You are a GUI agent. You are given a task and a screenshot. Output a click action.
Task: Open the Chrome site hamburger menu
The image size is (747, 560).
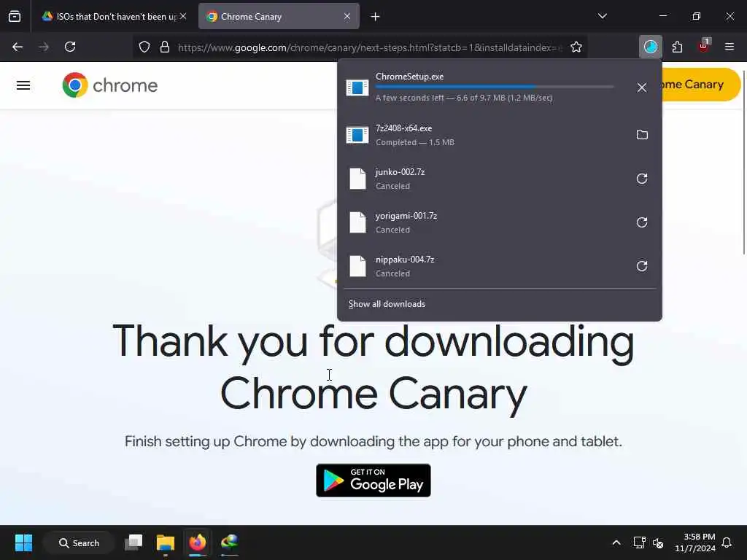pyautogui.click(x=23, y=85)
